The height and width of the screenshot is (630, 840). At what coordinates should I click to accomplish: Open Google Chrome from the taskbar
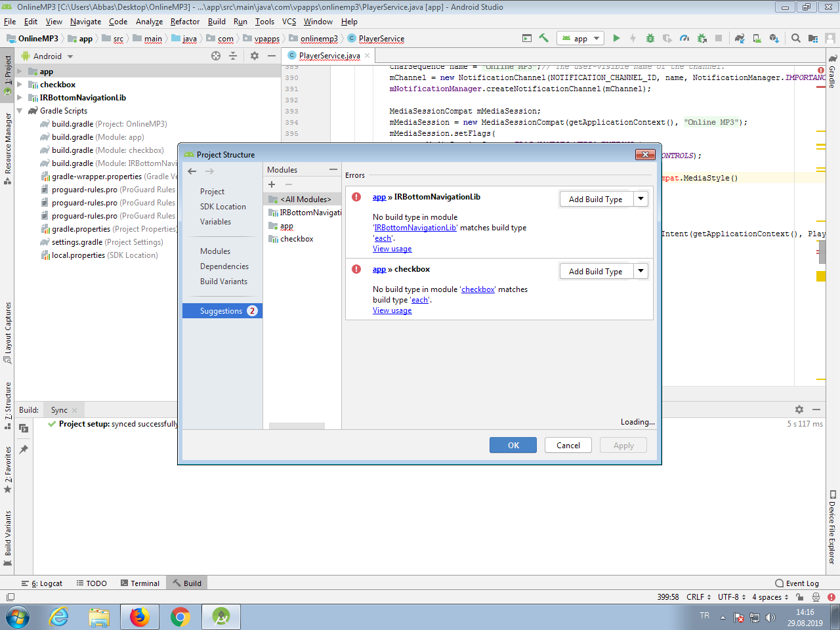coord(180,617)
